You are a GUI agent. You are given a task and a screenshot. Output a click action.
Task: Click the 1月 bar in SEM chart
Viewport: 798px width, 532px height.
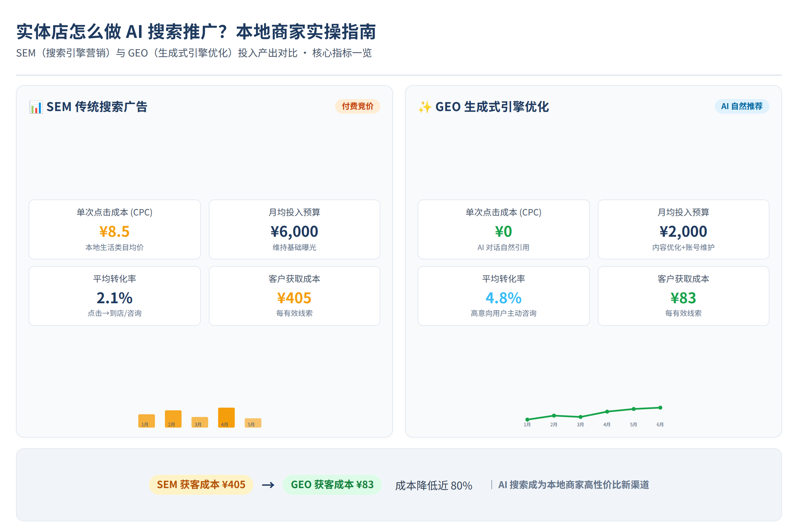[147, 421]
